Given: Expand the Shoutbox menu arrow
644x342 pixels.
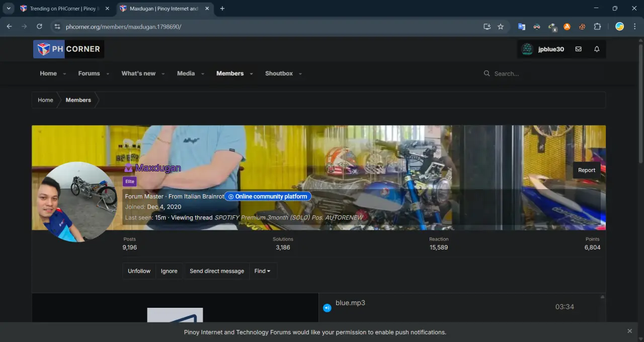Looking at the screenshot, I should pyautogui.click(x=300, y=74).
